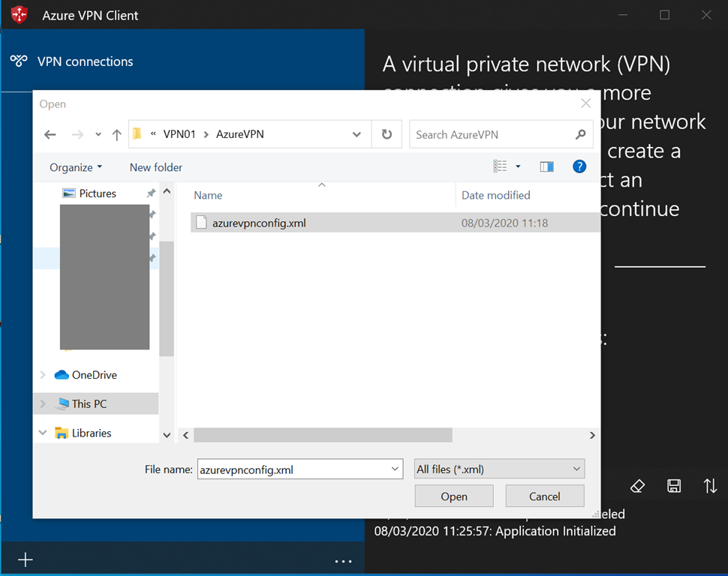
Task: Change the view layout icon
Action: tap(500, 166)
